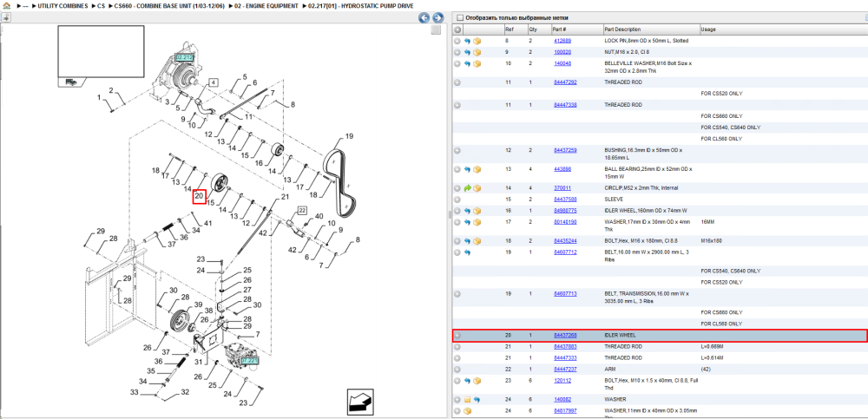Navigate to next diagram with right arrow

pyautogui.click(x=437, y=18)
